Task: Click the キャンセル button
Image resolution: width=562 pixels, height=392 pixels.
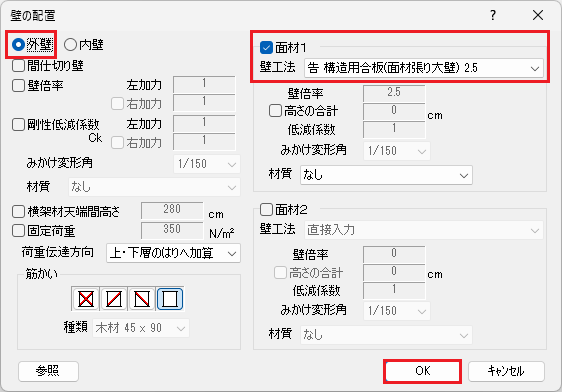Action: (x=506, y=371)
